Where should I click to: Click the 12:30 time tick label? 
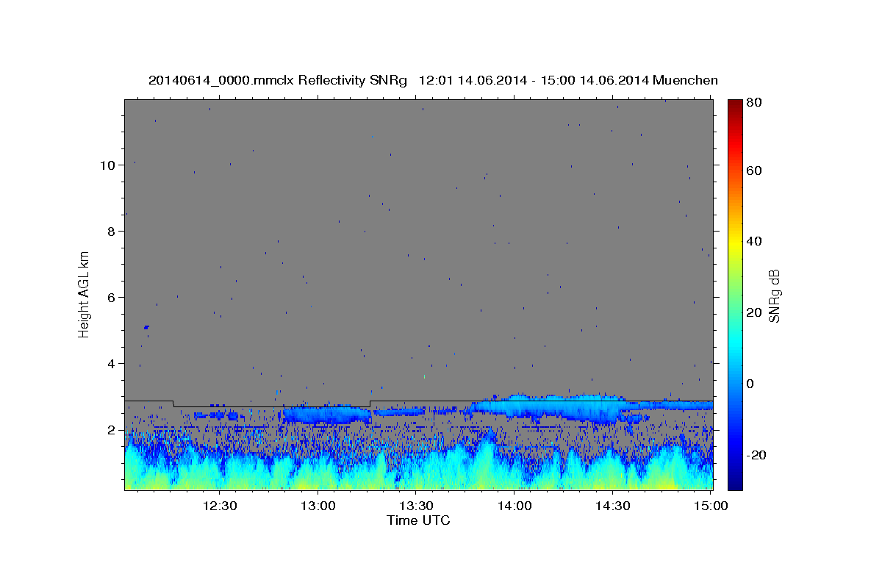point(219,506)
